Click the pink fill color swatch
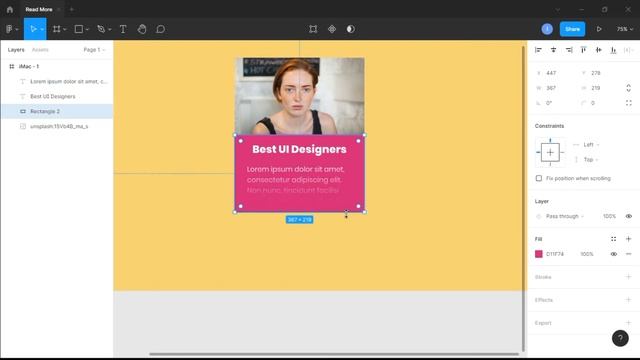The image size is (640, 360). tap(539, 254)
